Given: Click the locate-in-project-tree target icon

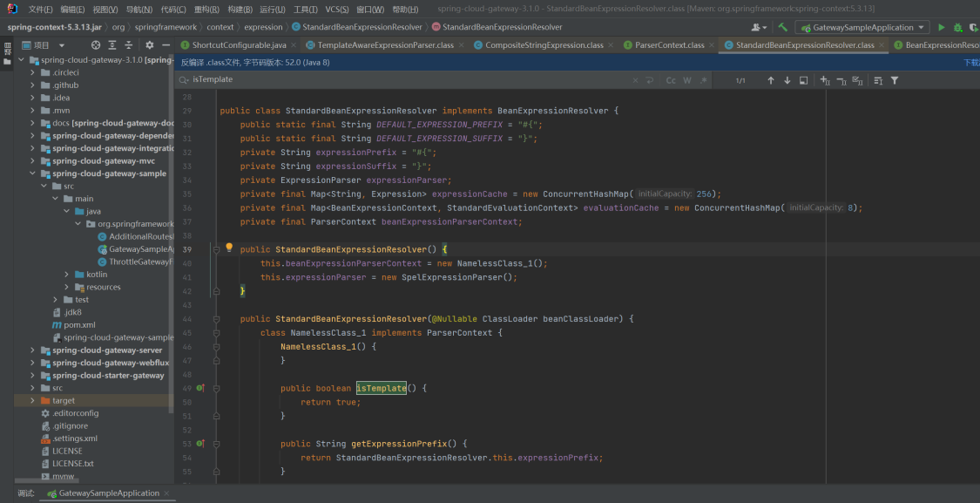Looking at the screenshot, I should 96,45.
